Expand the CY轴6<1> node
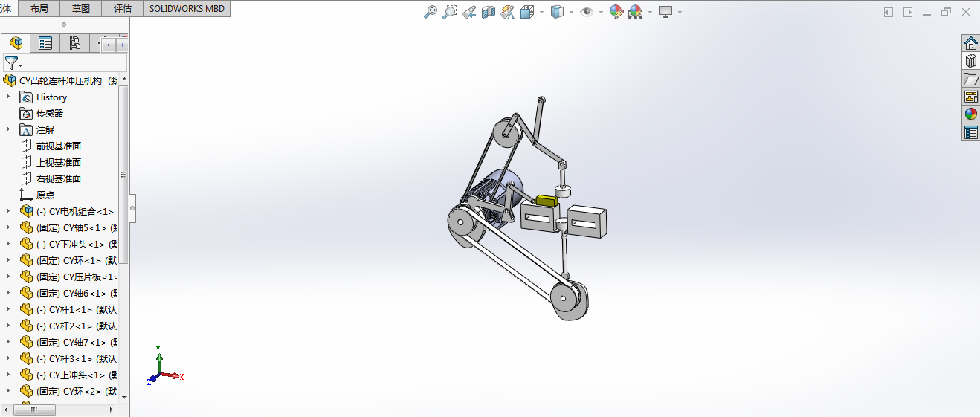Screen dimensions: 980x417 click(8, 293)
